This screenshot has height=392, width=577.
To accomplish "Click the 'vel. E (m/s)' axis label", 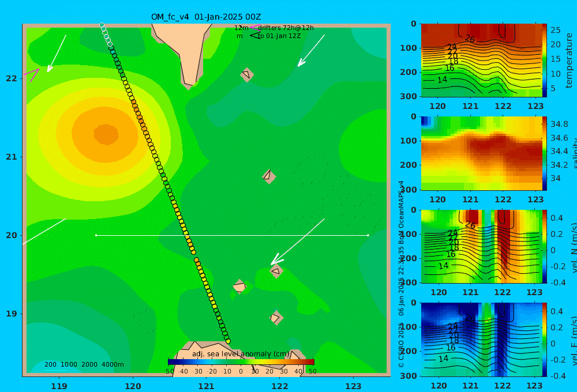I will coord(574,341).
